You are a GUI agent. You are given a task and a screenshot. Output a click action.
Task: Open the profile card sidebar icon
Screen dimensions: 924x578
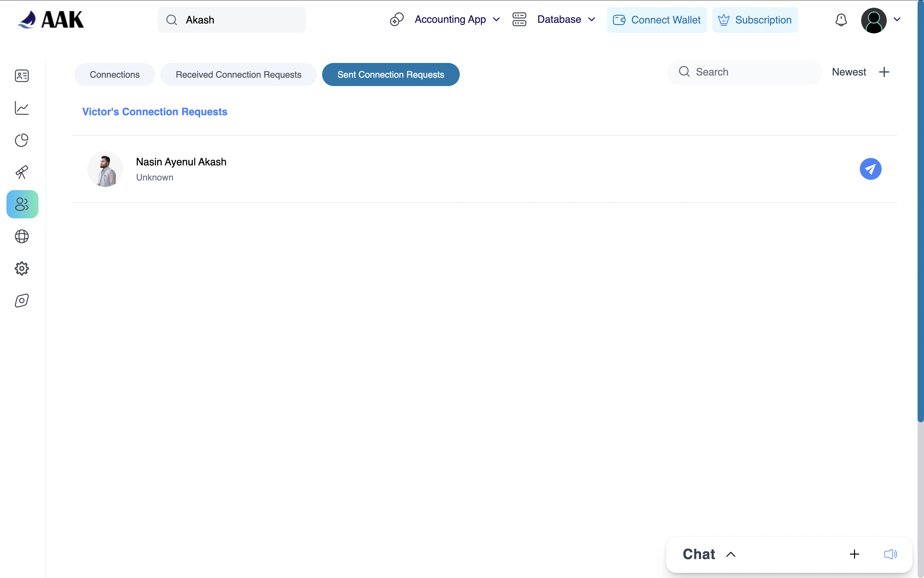[22, 76]
